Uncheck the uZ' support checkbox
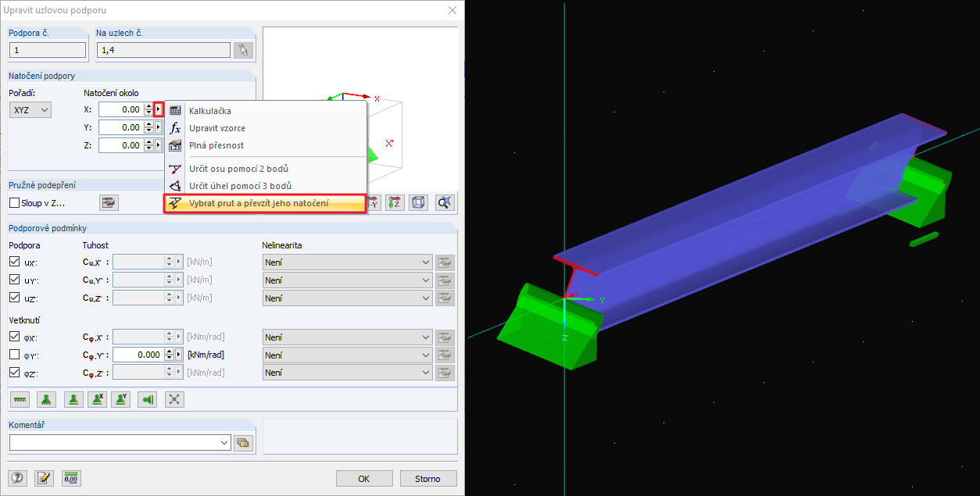The height and width of the screenshot is (496, 980). 15,298
